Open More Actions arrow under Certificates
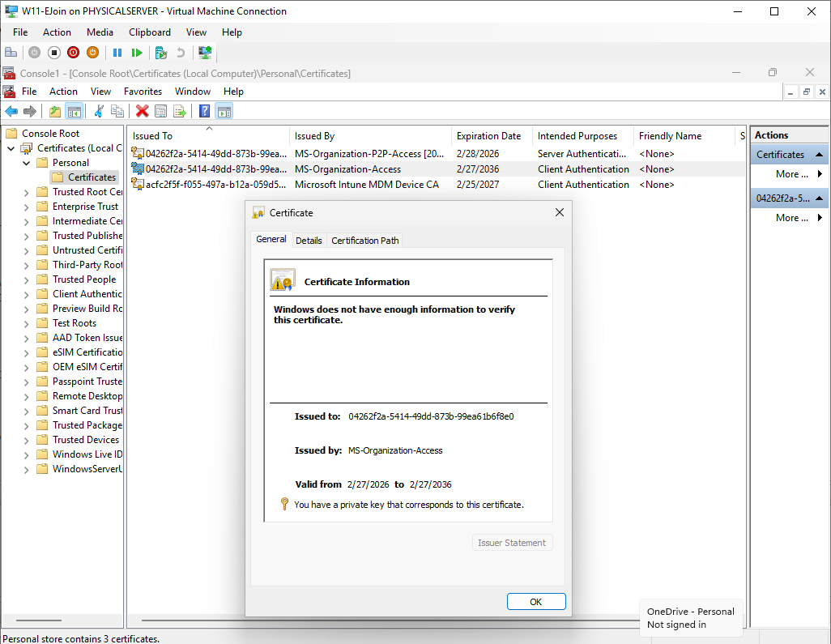 pyautogui.click(x=820, y=174)
